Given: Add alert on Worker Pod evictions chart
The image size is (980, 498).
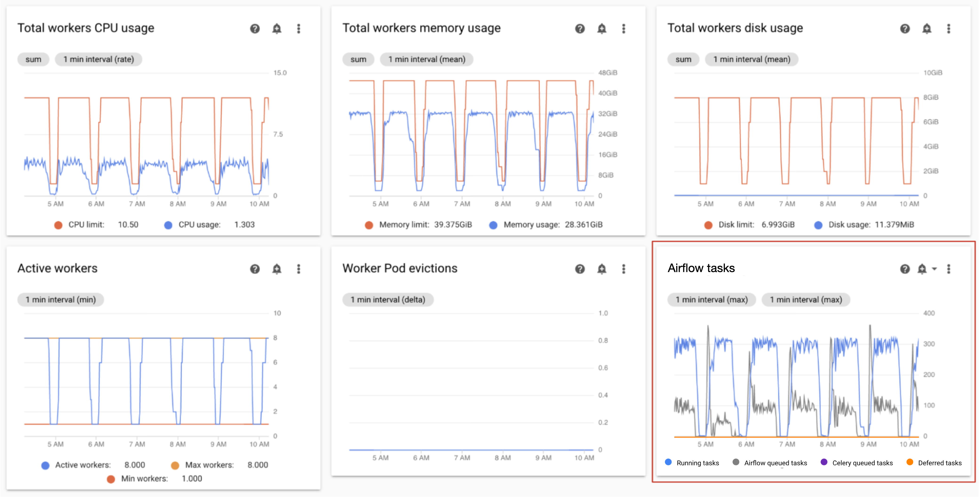Looking at the screenshot, I should click(602, 269).
